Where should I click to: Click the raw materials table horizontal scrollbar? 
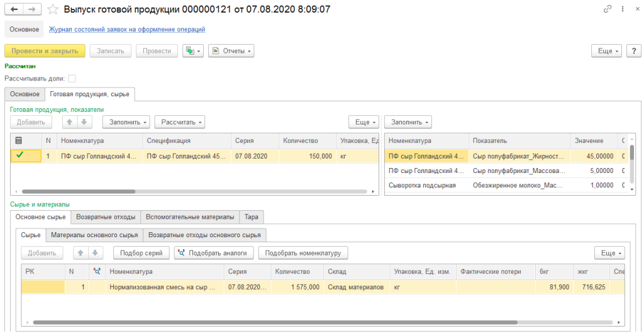pyautogui.click(x=314, y=322)
